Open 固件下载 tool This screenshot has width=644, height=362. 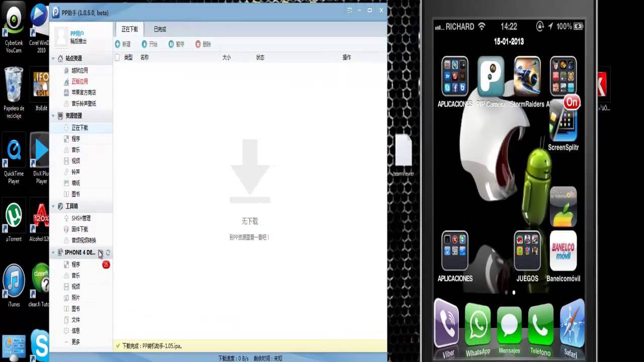(x=80, y=229)
